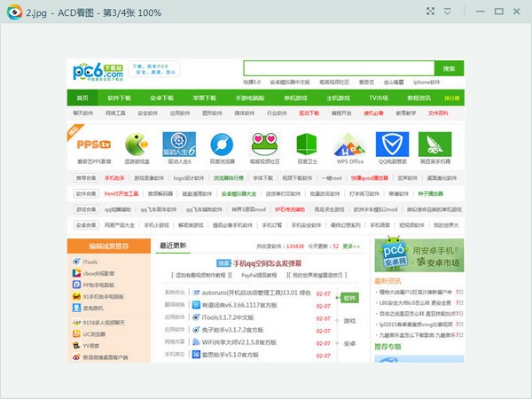Open the iTools3.1.7.2中文版 entry

coord(228,317)
